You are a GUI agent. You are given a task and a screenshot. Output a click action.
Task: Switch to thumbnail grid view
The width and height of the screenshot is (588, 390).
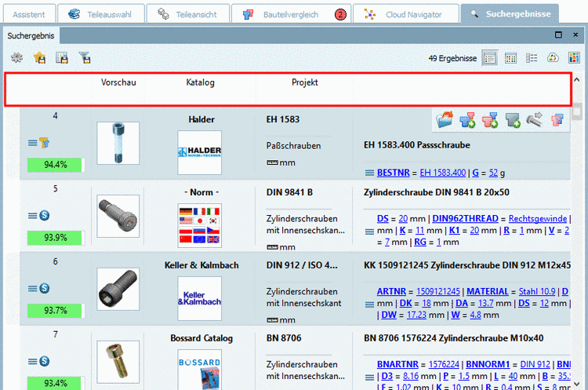[x=510, y=58]
